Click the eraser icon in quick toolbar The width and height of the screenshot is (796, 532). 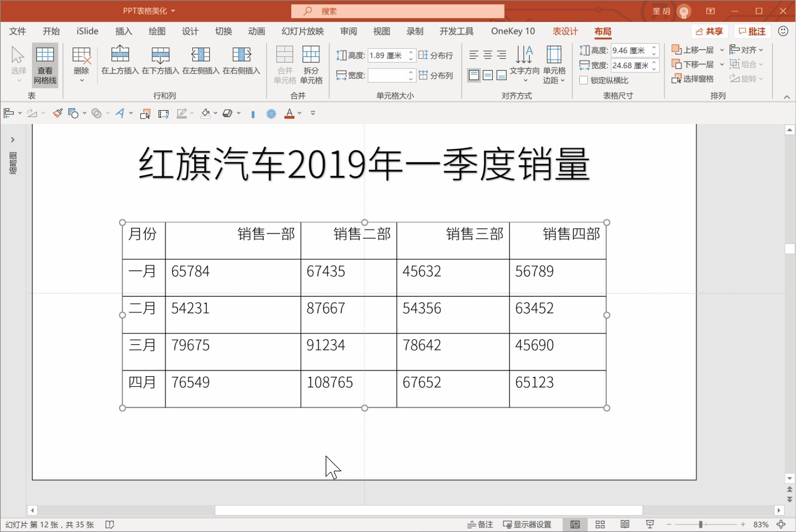227,113
